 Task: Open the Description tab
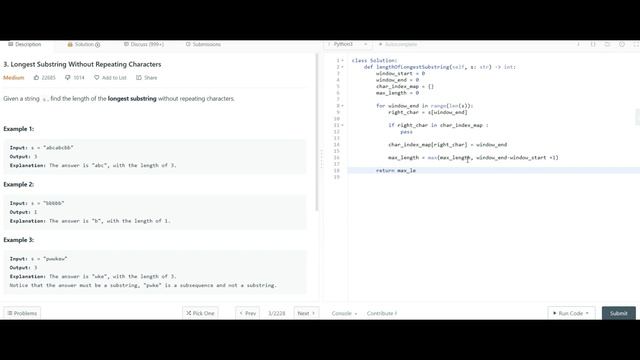tap(24, 44)
